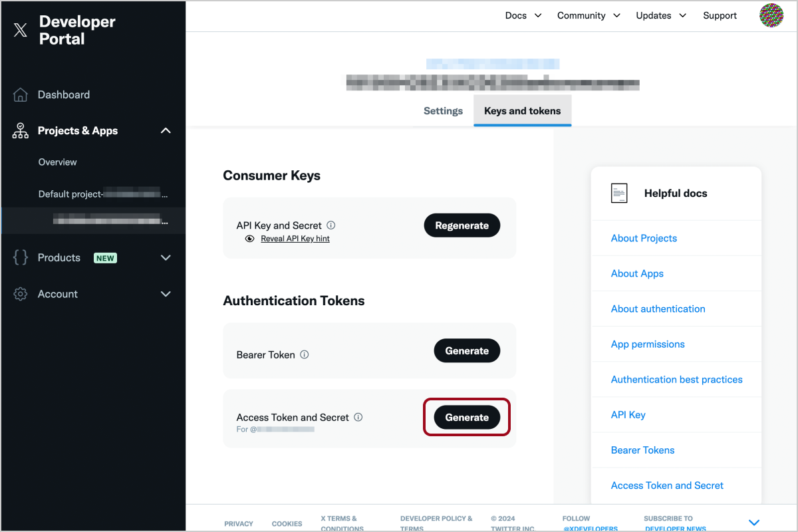Open the Community dropdown menu
The image size is (798, 532).
click(x=589, y=15)
